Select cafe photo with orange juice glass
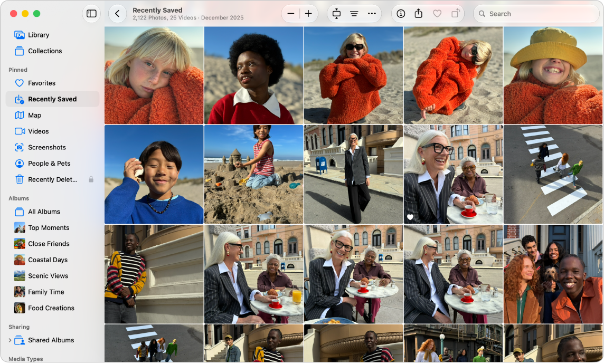This screenshot has width=604, height=364. tap(253, 275)
